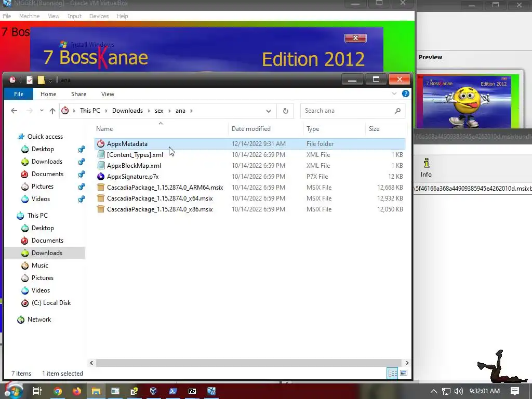Viewport: 532px width, 399px height.
Task: Open Desktop under Quick access
Action: coord(43,149)
